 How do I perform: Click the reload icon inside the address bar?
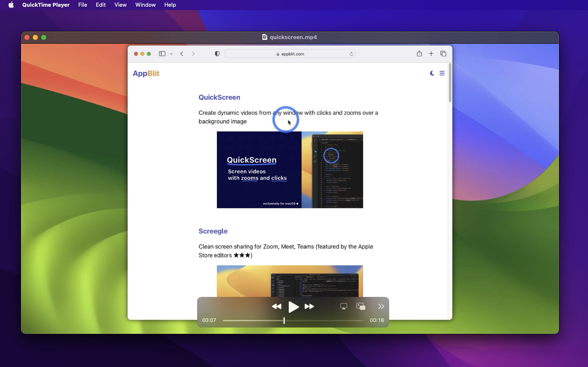(351, 54)
